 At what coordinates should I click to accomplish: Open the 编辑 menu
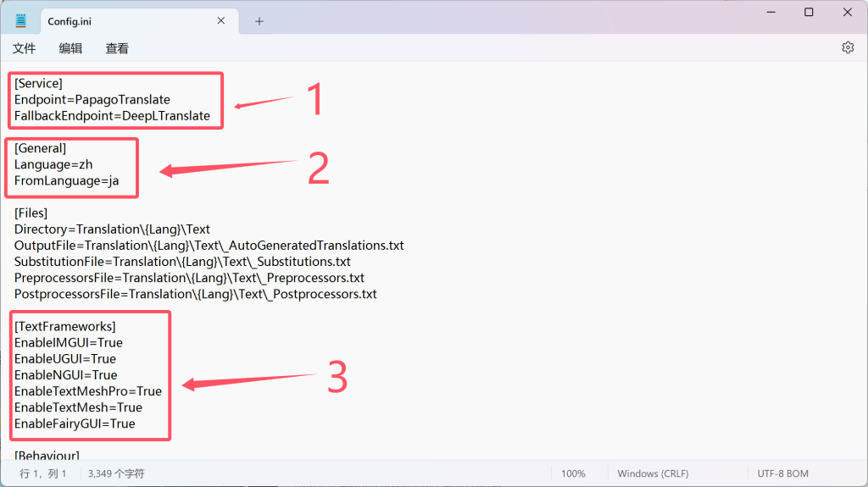pos(70,48)
